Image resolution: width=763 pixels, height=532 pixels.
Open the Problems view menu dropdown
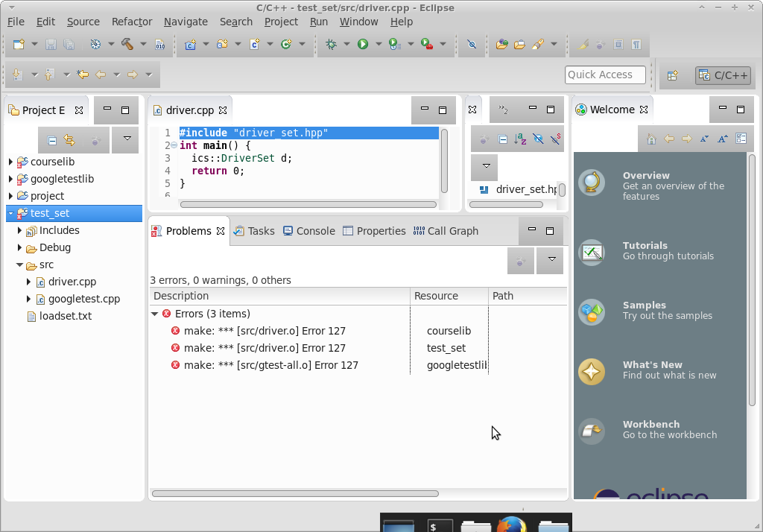[552, 259]
